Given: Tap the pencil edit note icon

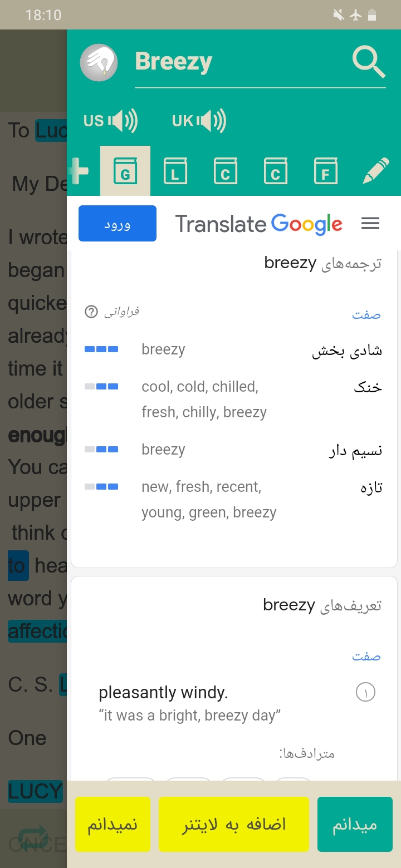Looking at the screenshot, I should click(x=376, y=171).
